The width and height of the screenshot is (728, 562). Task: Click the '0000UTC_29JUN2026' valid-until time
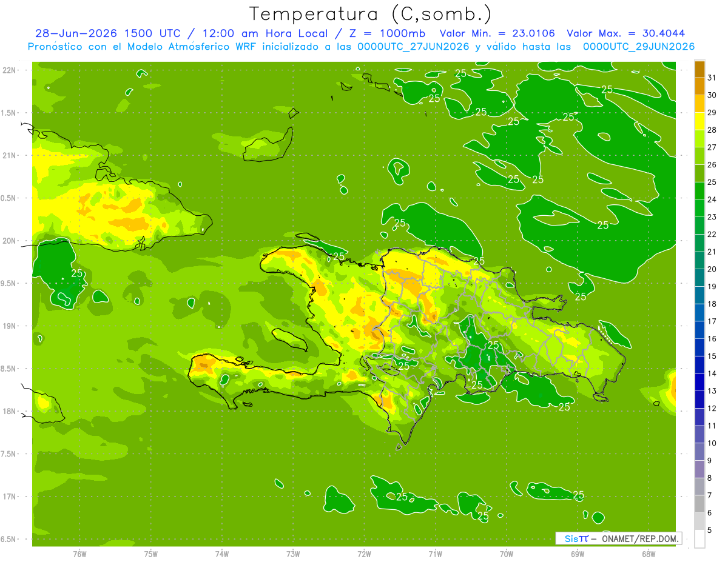point(639,47)
